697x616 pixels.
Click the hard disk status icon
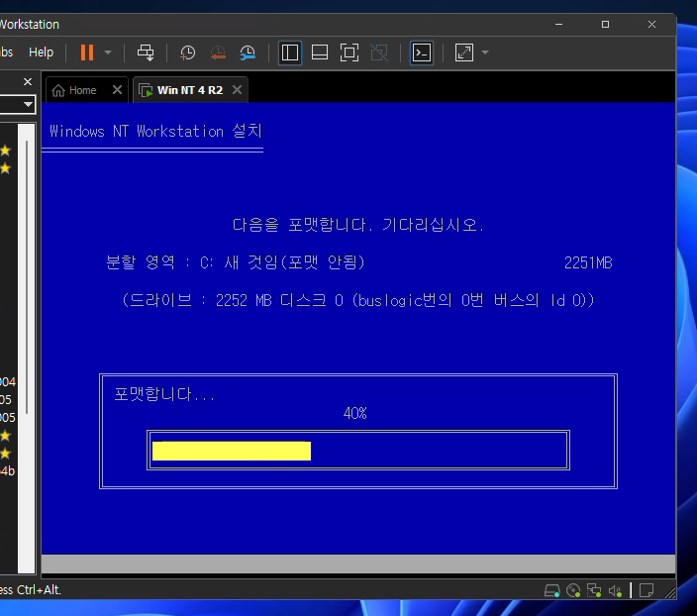pyautogui.click(x=551, y=590)
